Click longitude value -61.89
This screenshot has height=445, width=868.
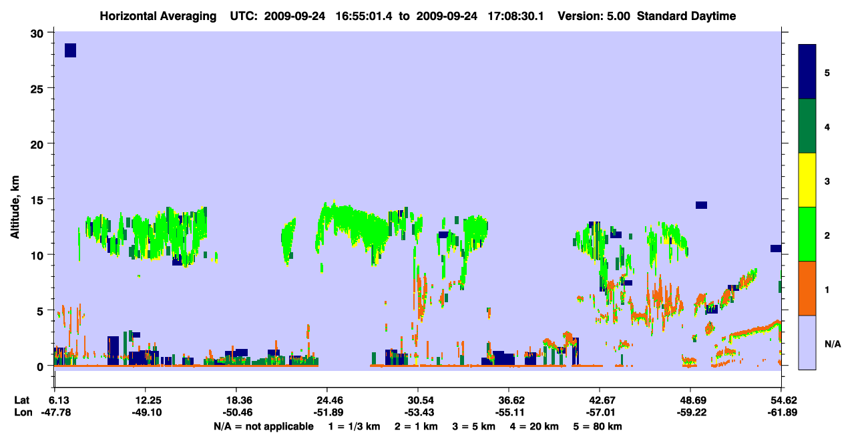[781, 413]
